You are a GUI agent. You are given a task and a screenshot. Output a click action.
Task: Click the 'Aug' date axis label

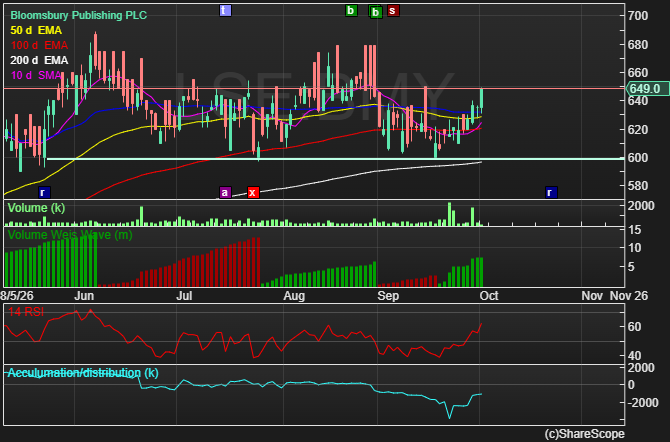(x=294, y=296)
